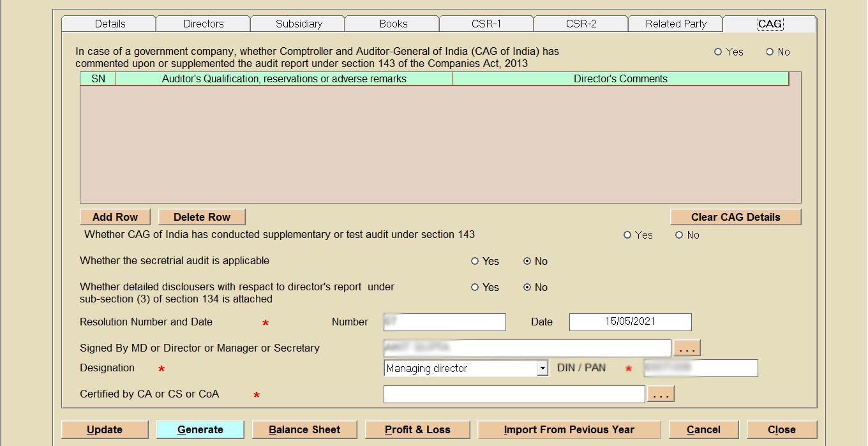Image resolution: width=868 pixels, height=446 pixels.
Task: Click browse button next to Certified by field
Action: tap(660, 395)
